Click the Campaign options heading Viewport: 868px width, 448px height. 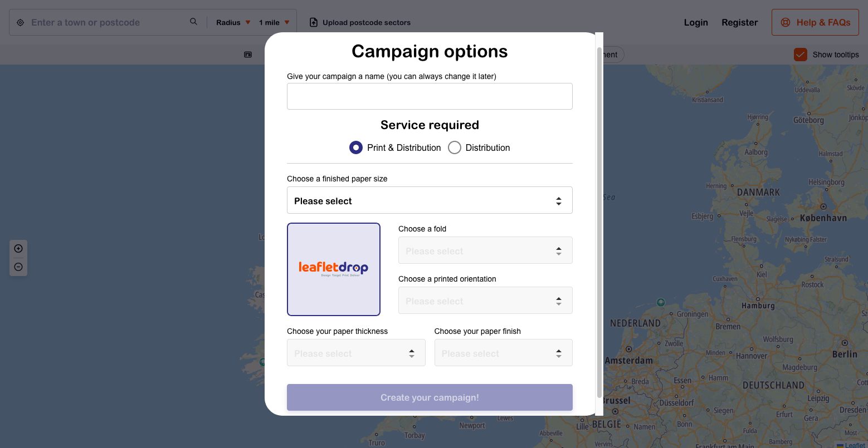[x=430, y=51]
